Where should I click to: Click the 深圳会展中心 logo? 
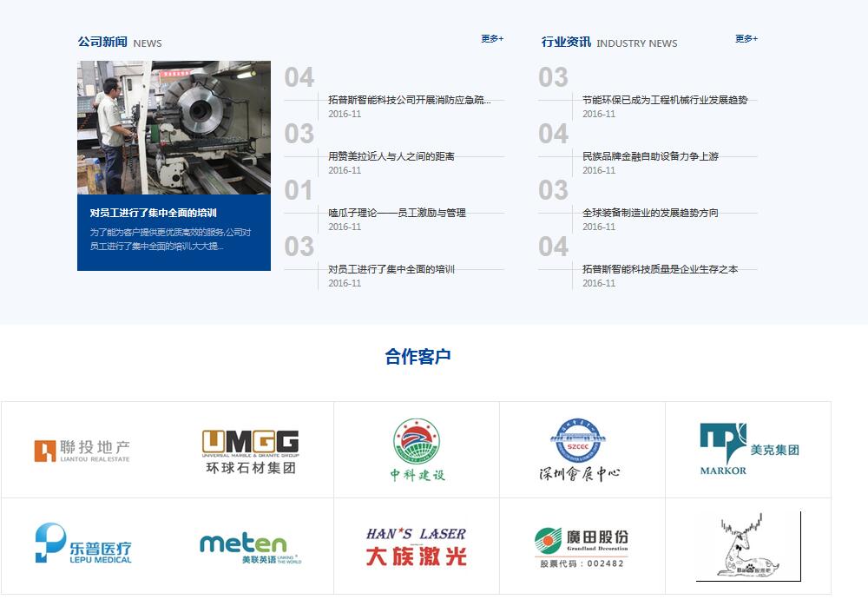point(581,450)
